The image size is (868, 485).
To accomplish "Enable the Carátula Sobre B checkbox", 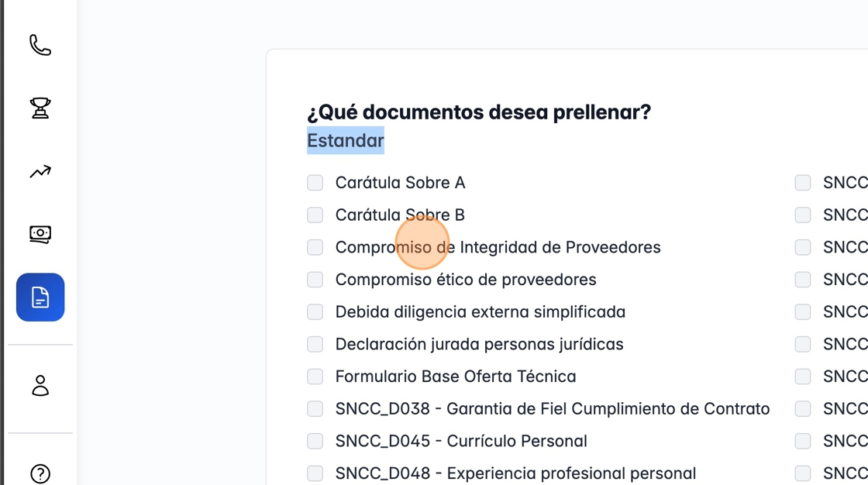I will coord(315,215).
